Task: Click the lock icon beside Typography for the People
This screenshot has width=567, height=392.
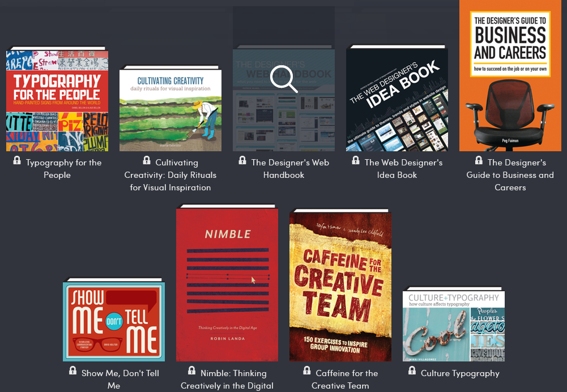Action: (x=17, y=160)
